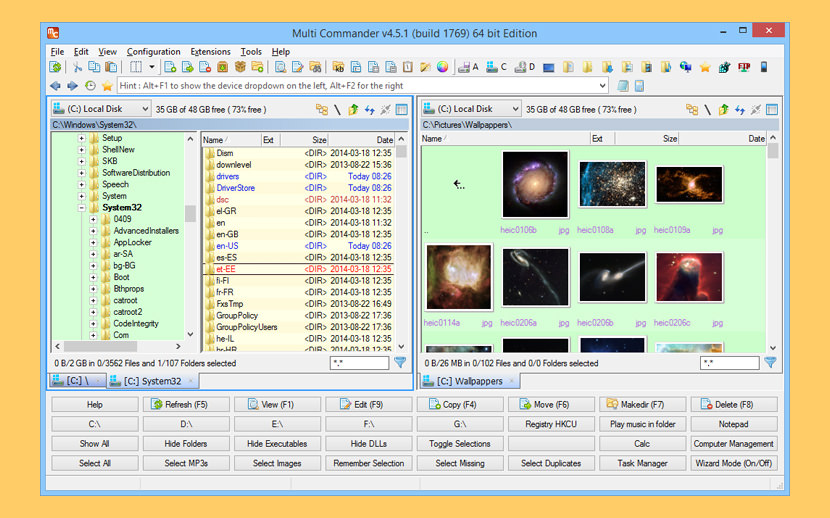Toggle the Hide Folders button
Image resolution: width=830 pixels, height=518 pixels.
[x=186, y=443]
